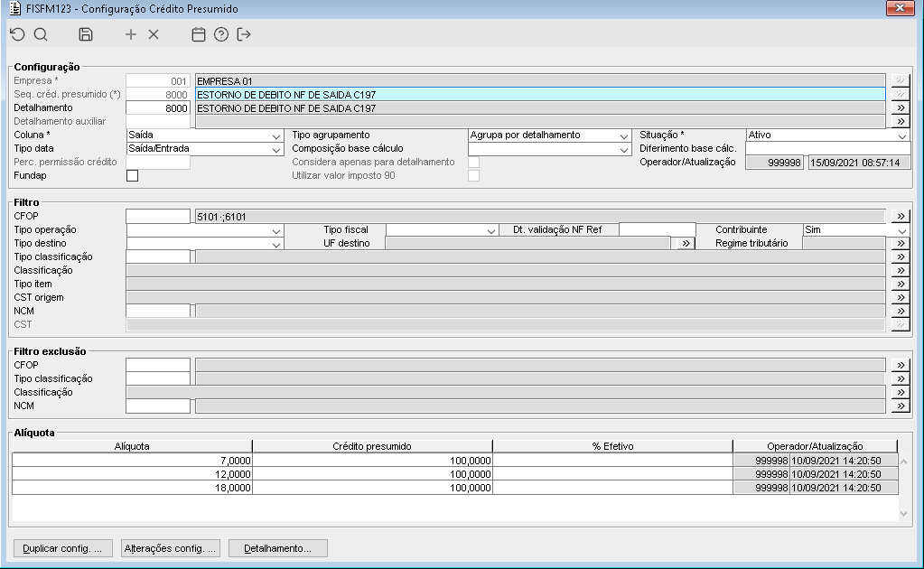Click the document icon in title bar
924x569 pixels.
(x=15, y=8)
